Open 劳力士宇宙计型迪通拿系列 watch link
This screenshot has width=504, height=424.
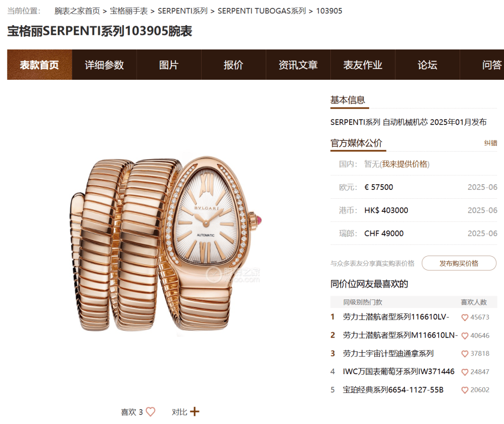388,354
